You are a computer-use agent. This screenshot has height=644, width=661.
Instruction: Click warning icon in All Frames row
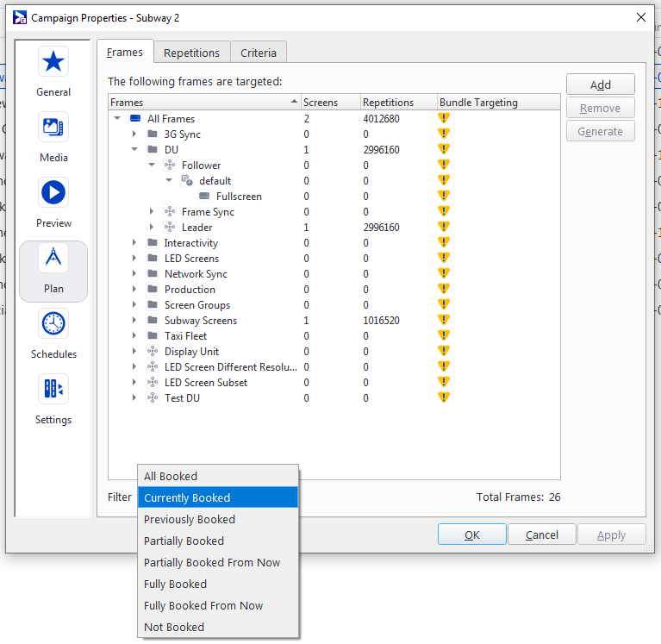coord(444,119)
